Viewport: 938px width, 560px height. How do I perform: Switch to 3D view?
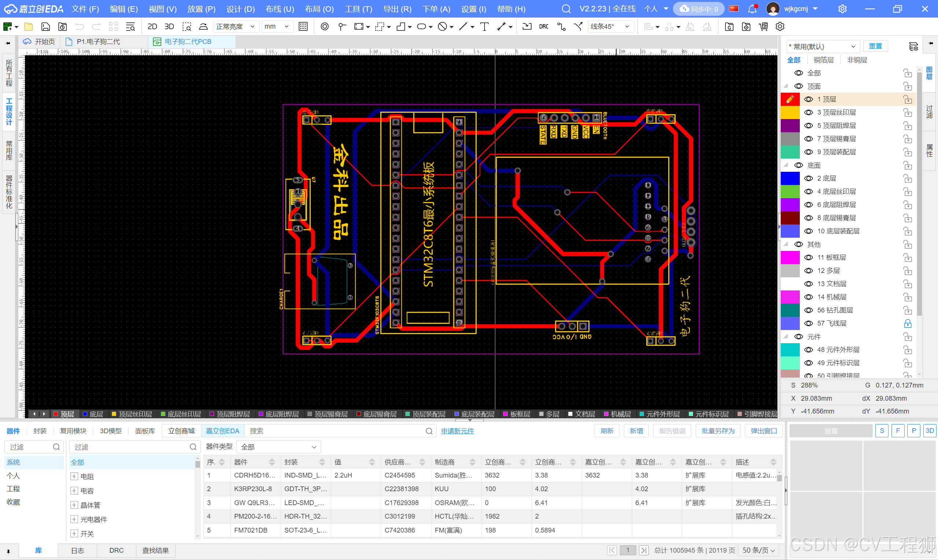click(169, 26)
